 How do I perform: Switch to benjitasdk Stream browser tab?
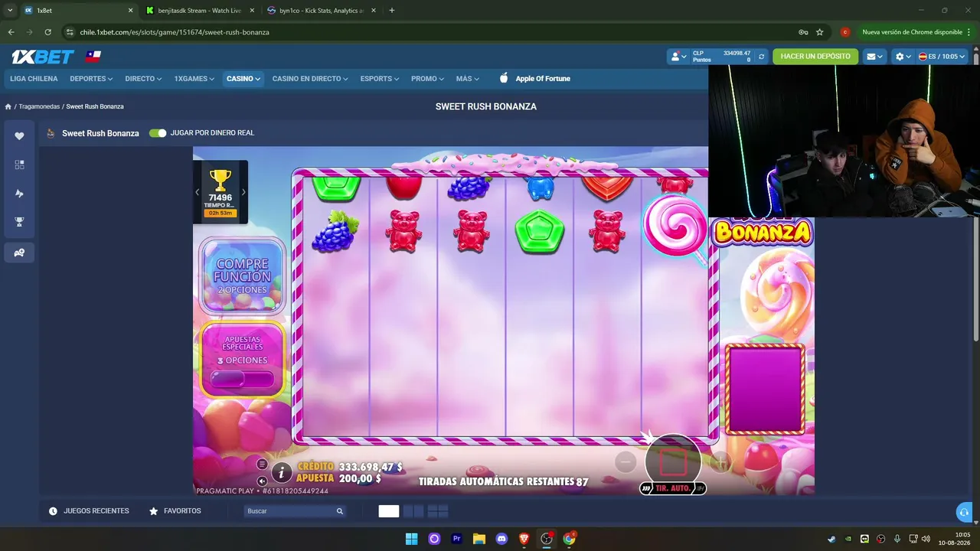click(199, 11)
